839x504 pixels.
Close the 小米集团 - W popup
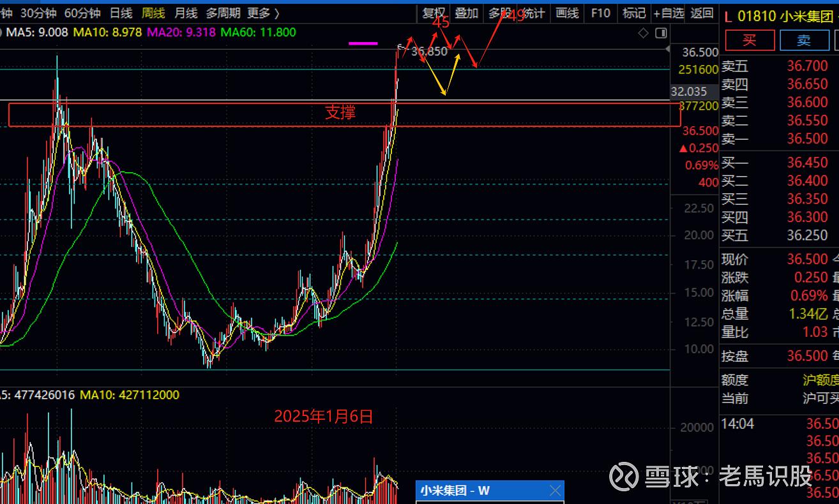click(556, 490)
